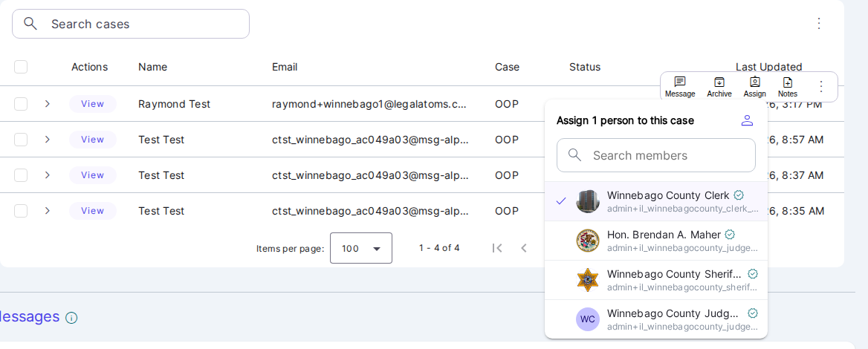Click the Messages section heading
This screenshot has height=349, width=868.
29,316
